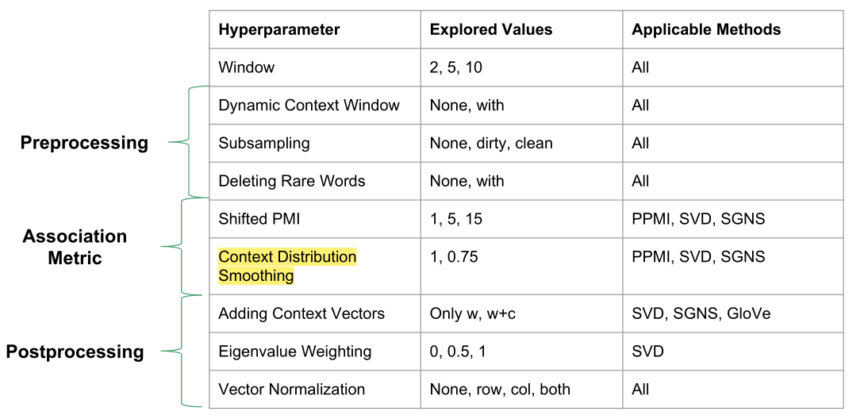Click the "Only w, w+c" values cell

point(473,313)
